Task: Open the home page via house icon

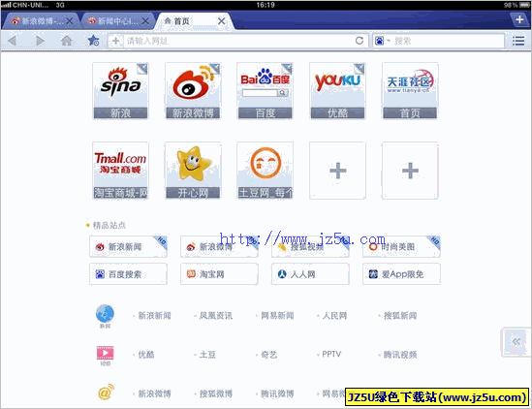Action: tap(67, 41)
